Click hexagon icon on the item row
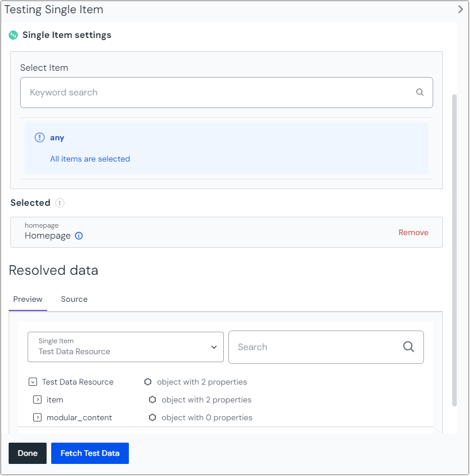 point(152,400)
